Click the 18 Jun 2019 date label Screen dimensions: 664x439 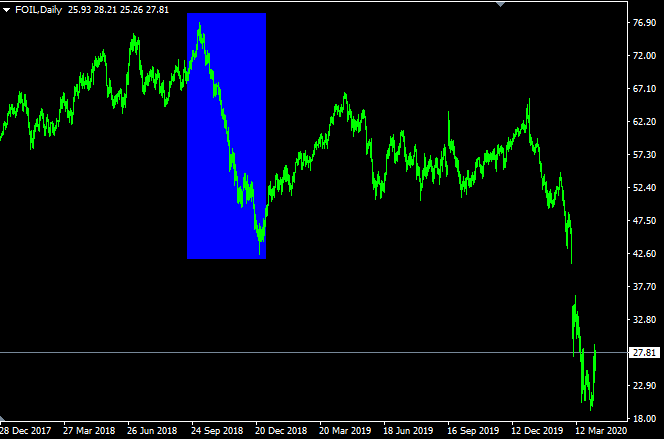[408, 431]
